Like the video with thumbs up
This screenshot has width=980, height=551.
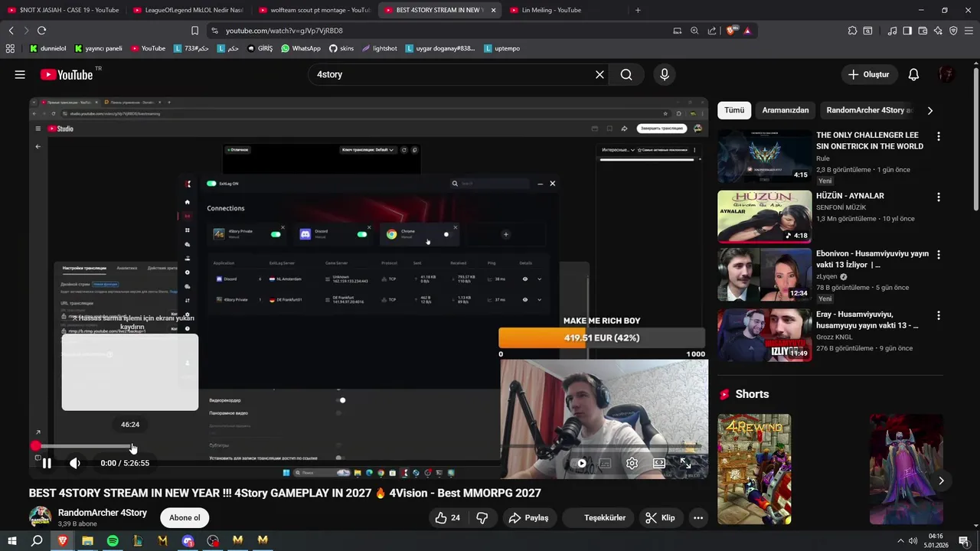tap(448, 518)
